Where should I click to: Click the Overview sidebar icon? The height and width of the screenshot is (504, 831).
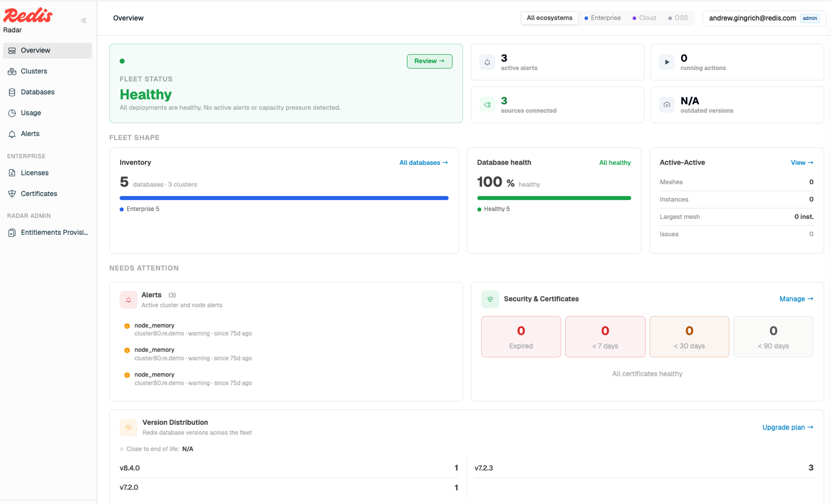(12, 51)
